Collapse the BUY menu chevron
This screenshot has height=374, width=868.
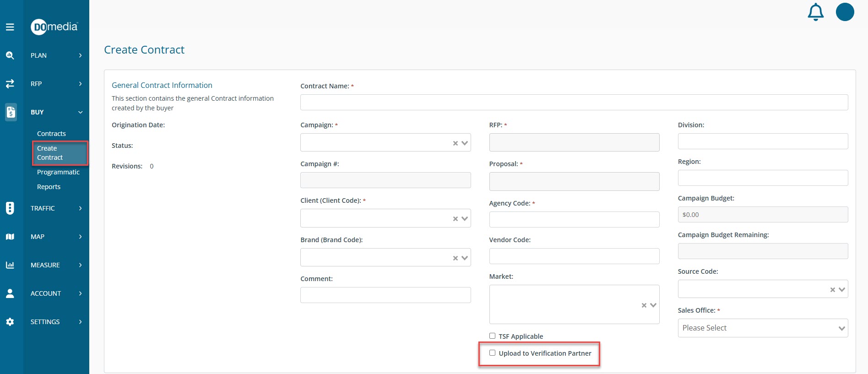pyautogui.click(x=81, y=112)
